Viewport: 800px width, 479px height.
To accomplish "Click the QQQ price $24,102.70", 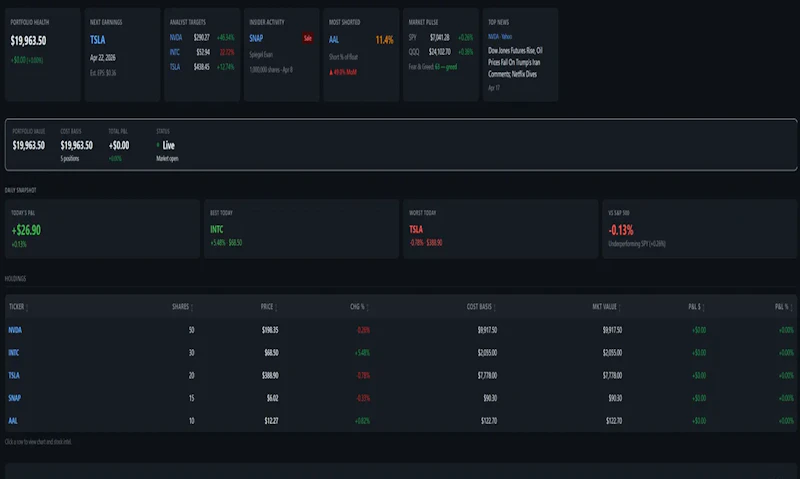I will tap(439, 52).
